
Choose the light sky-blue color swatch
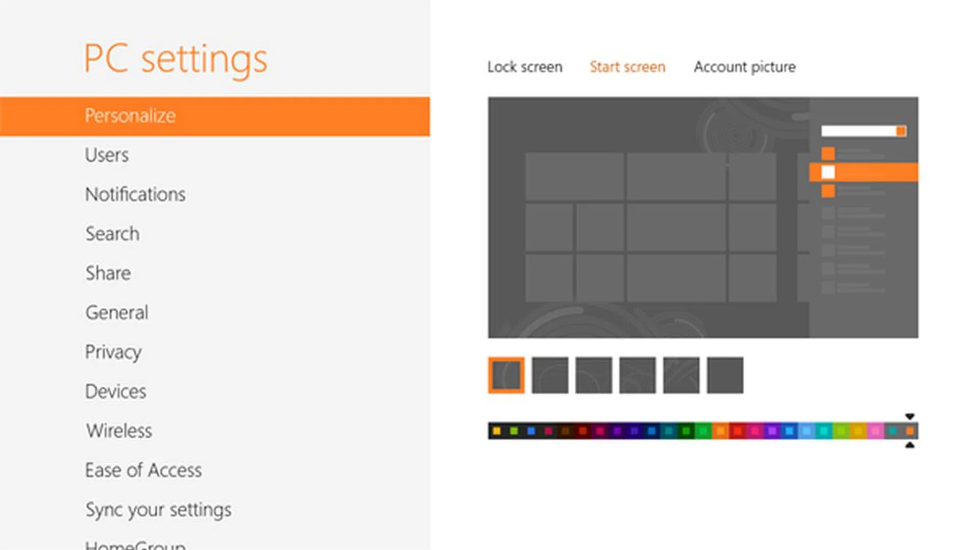[x=806, y=431]
